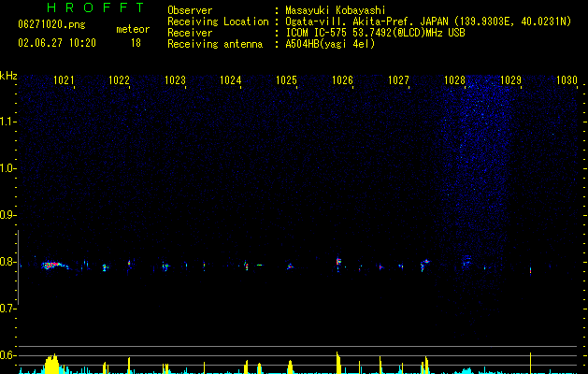Click the 1.0 kHz frequency label

pyautogui.click(x=7, y=168)
